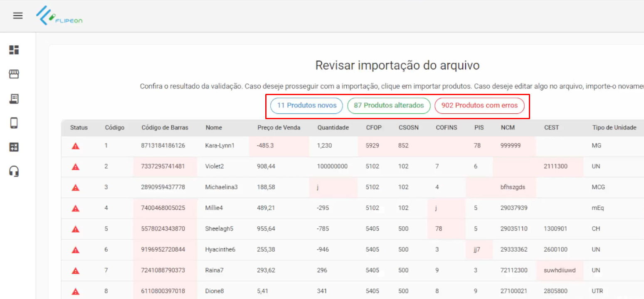Select barcode cell 7337295741481
The image size is (644, 299).
tap(163, 167)
